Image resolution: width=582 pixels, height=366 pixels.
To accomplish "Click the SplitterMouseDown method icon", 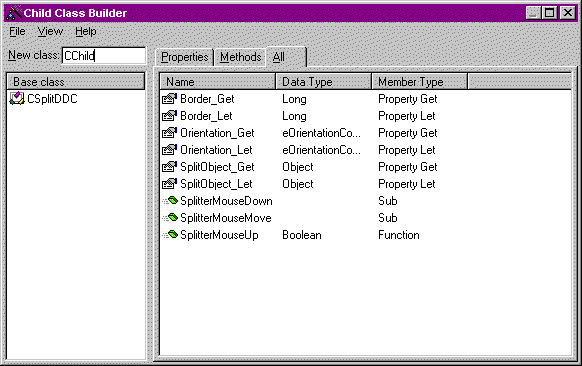I will click(170, 201).
